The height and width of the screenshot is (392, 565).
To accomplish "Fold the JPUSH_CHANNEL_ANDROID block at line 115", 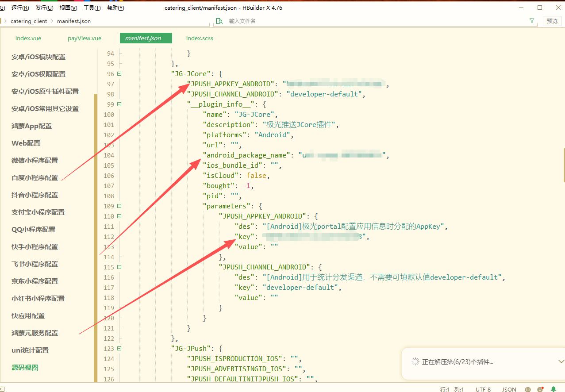I will (119, 267).
